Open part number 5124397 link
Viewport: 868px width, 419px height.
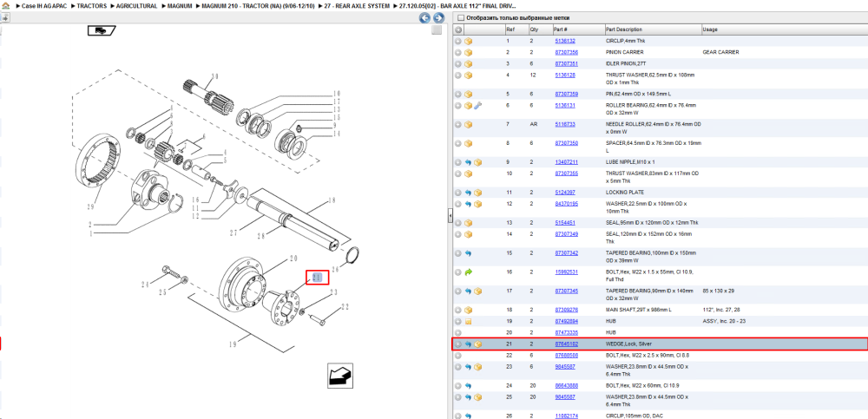coord(565,193)
